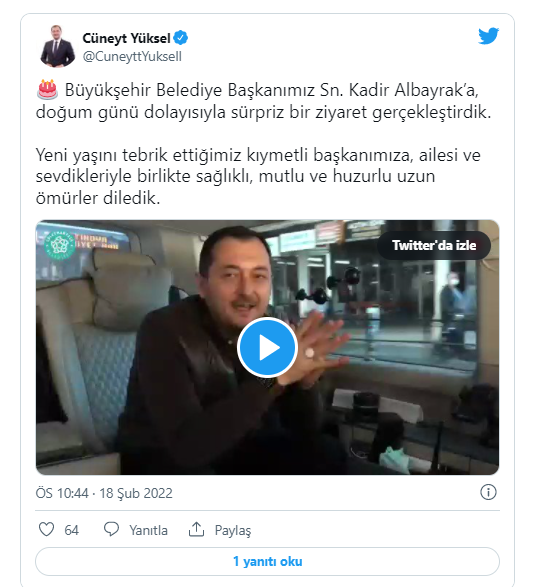Open the @CuneyttYuksell handle link

point(132,57)
